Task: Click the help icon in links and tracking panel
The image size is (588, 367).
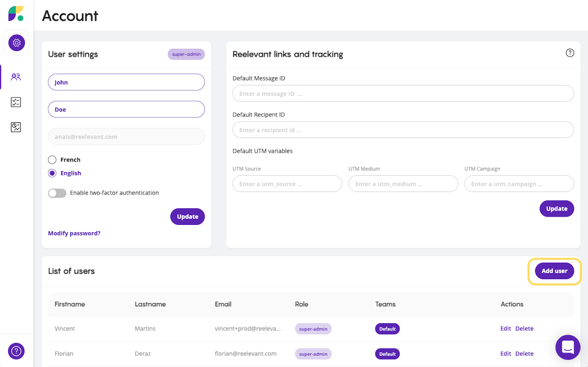Action: (x=570, y=53)
